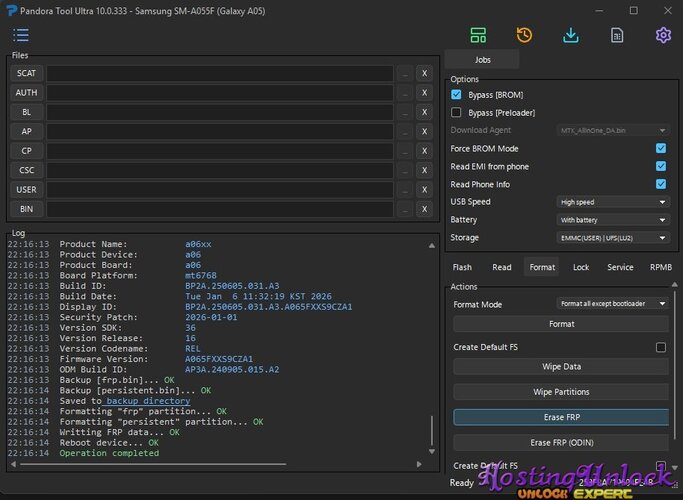Clear the AP file with X
The image size is (683, 500).
point(424,132)
